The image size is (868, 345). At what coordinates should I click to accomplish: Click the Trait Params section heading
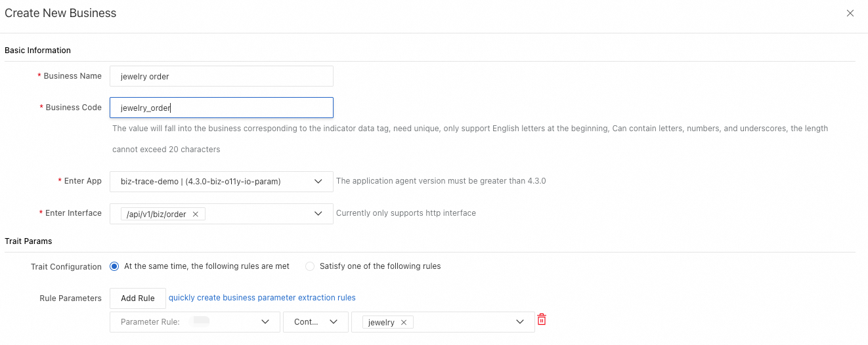click(28, 241)
